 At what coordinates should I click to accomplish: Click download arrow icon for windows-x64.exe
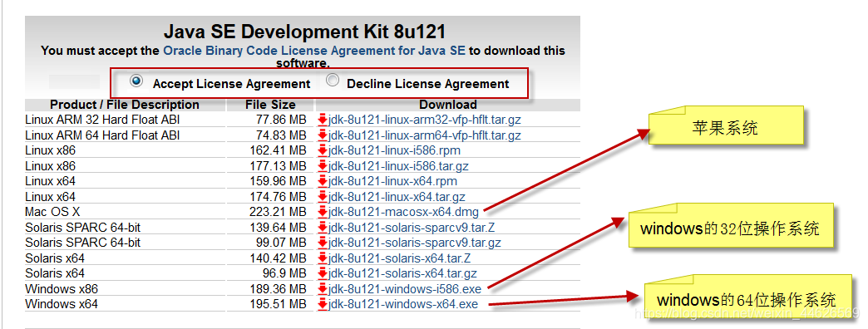(x=323, y=304)
